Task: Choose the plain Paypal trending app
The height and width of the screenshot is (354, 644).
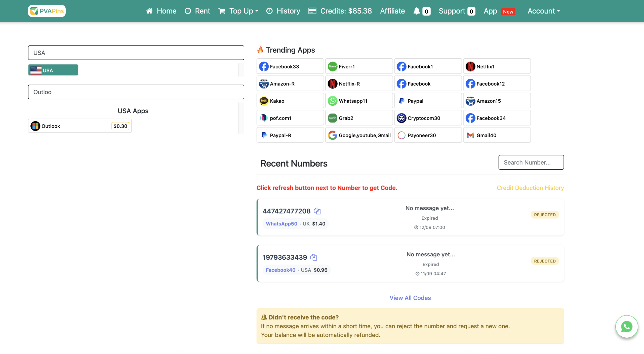Action: click(428, 101)
